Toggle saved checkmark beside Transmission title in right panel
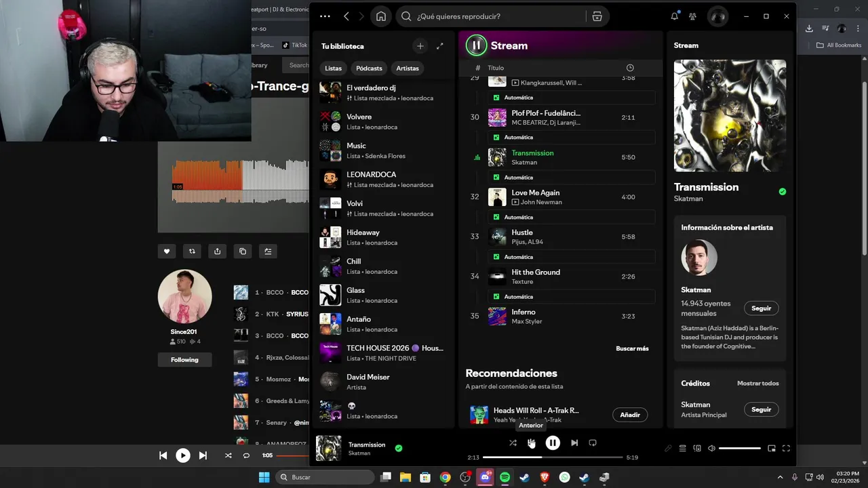This screenshot has width=868, height=488. click(x=783, y=192)
